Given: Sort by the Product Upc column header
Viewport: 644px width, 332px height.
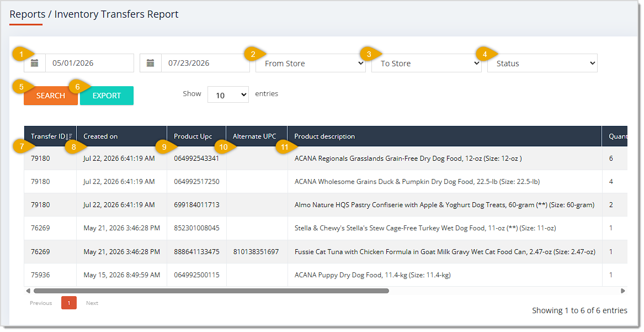Looking at the screenshot, I should point(196,136).
